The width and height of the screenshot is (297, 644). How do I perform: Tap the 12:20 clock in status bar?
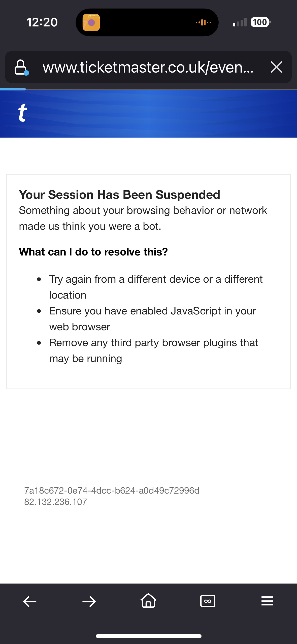click(x=42, y=22)
